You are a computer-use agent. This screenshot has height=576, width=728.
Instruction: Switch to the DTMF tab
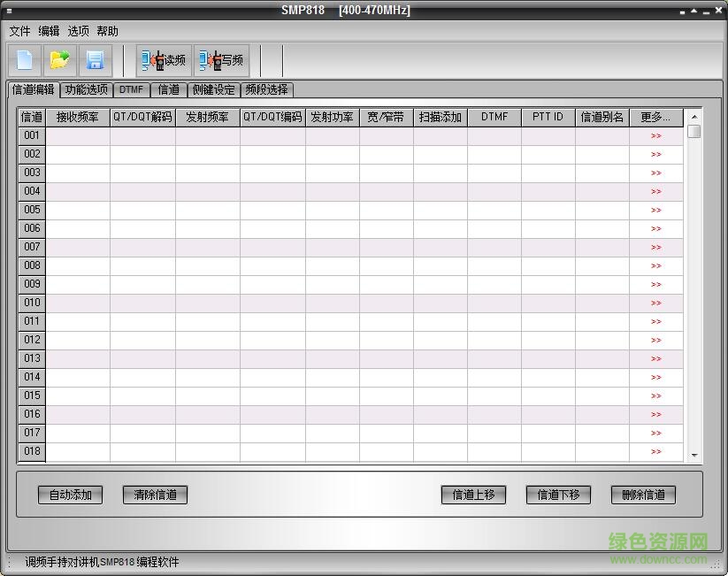130,89
